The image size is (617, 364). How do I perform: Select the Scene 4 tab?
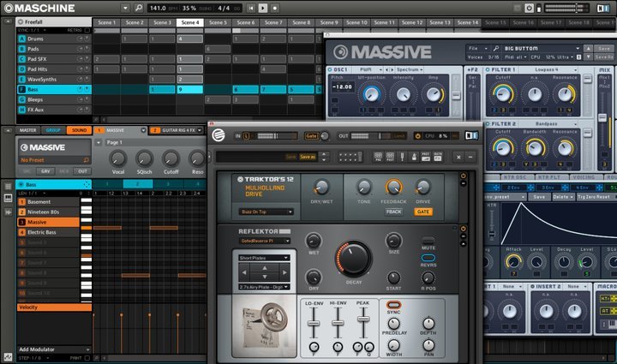pos(190,22)
